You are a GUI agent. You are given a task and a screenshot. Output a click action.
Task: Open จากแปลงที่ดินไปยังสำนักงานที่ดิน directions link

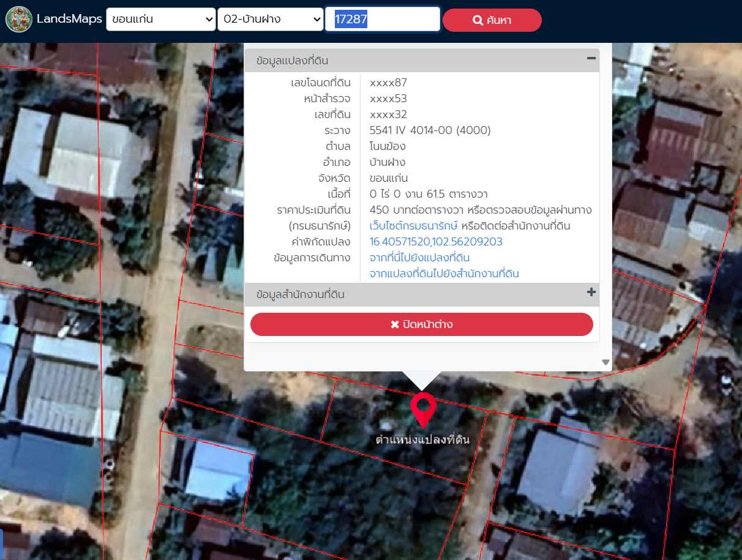[x=444, y=274]
